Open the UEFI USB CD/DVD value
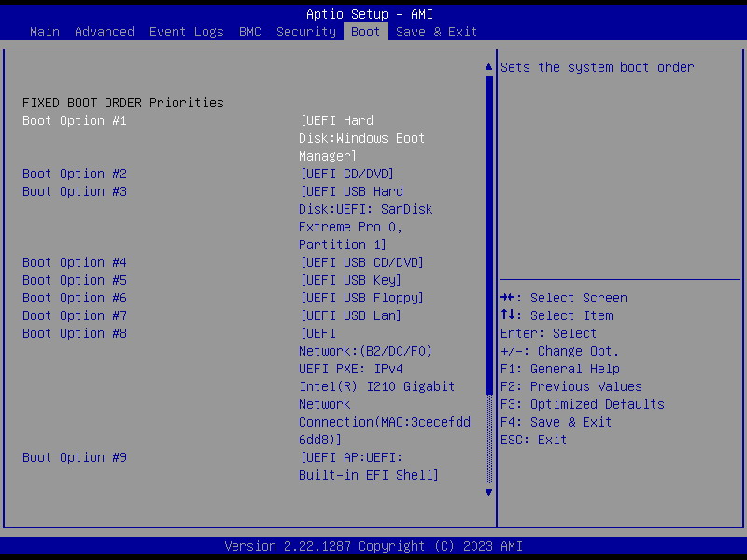 click(x=361, y=262)
